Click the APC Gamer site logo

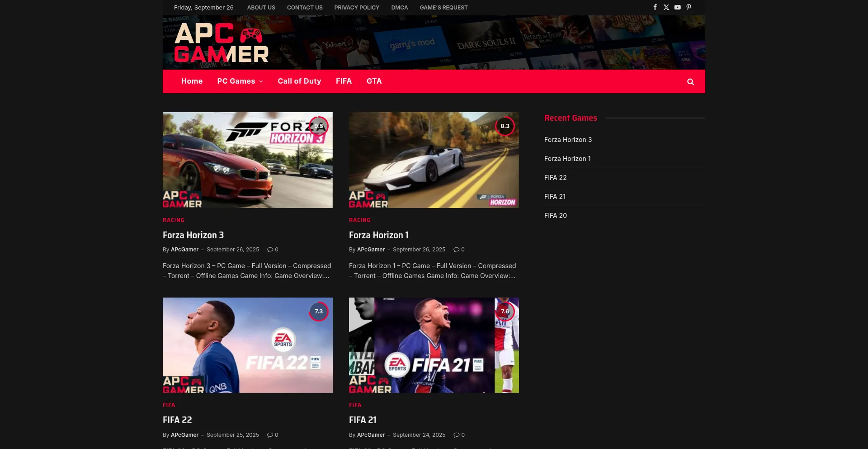(x=222, y=43)
